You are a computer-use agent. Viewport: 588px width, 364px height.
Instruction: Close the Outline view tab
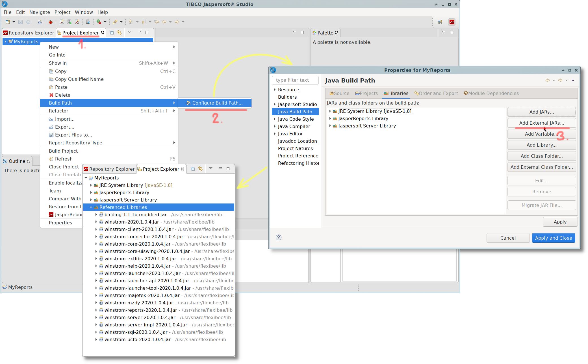coord(29,161)
